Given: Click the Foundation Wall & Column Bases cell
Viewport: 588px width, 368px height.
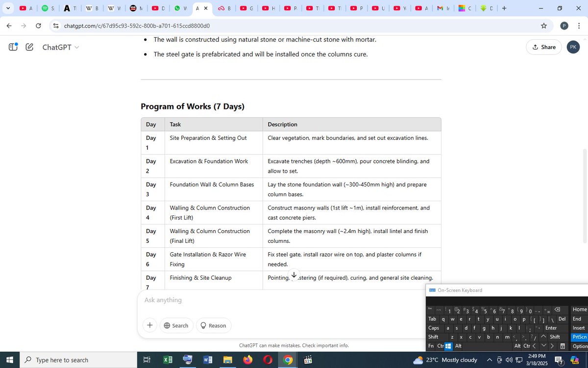Looking at the screenshot, I should (214, 189).
